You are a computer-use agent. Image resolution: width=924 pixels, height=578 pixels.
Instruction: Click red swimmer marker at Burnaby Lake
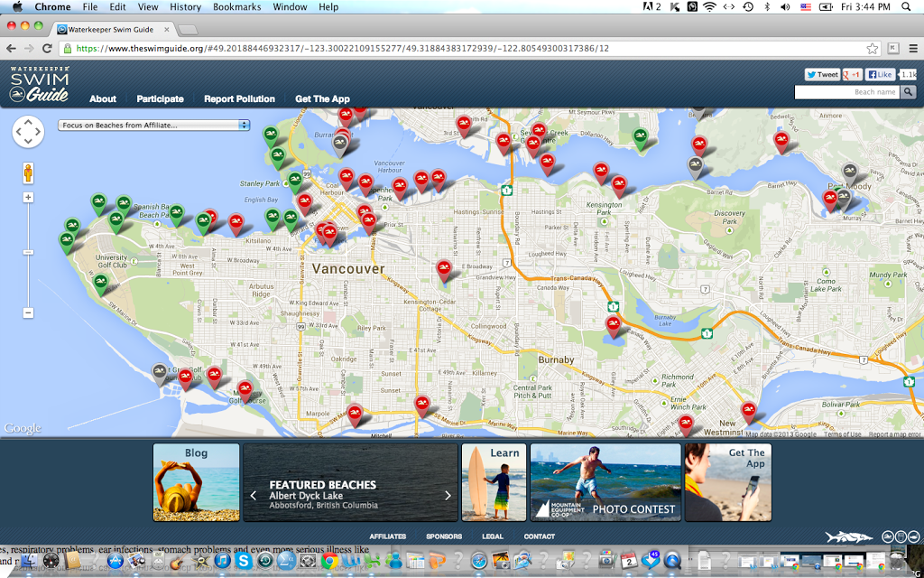614,324
